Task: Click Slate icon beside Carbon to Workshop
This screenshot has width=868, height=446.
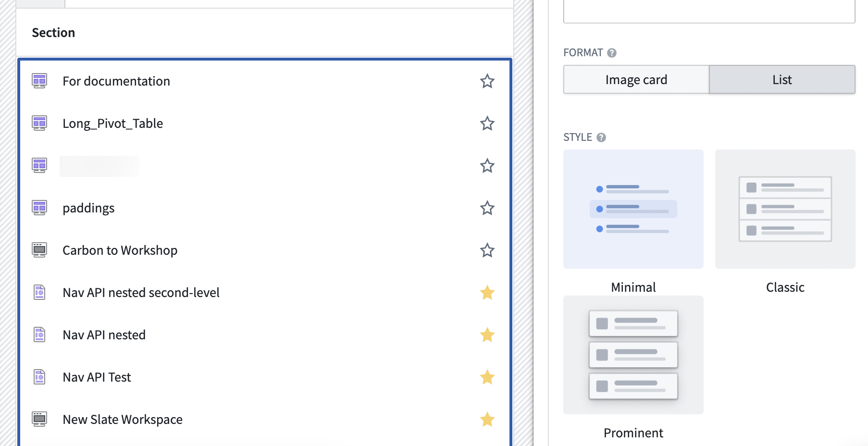Action: pos(39,250)
